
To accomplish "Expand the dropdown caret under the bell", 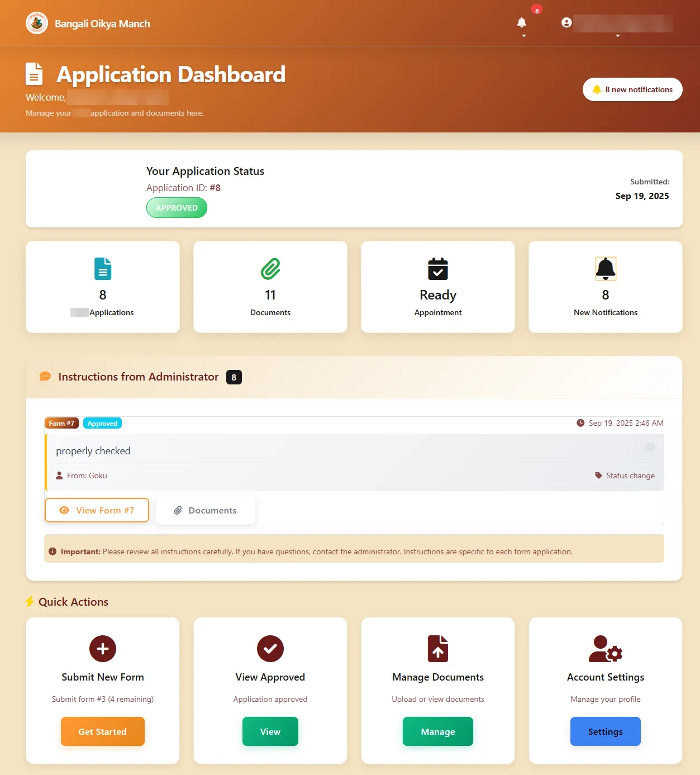I will pos(524,36).
